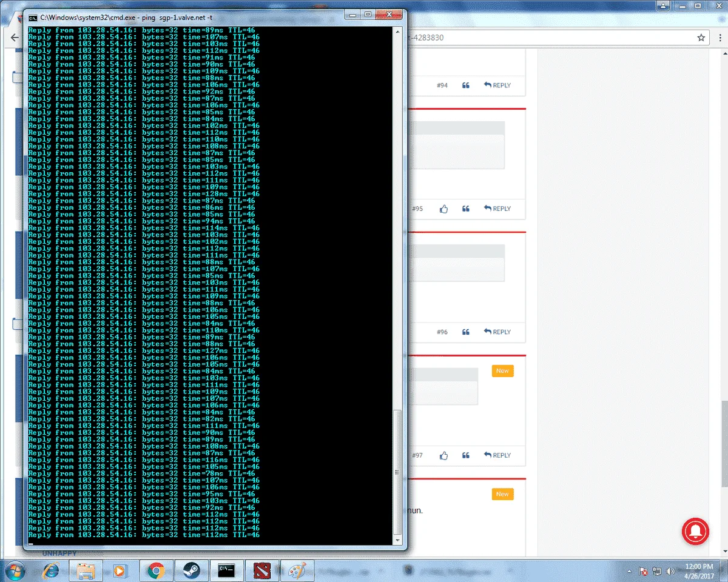Viewport: 728px width, 582px height.
Task: Quote post #97
Action: coord(466,455)
